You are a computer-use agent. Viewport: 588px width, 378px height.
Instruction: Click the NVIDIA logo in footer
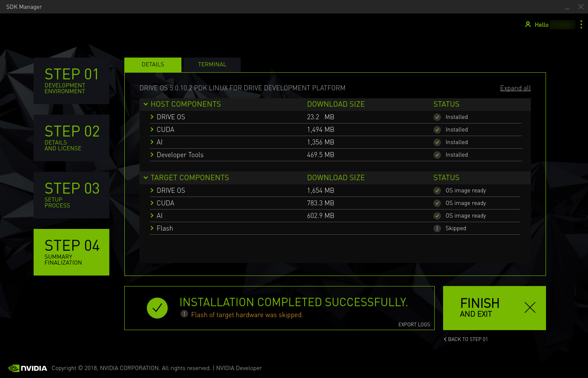(x=28, y=368)
